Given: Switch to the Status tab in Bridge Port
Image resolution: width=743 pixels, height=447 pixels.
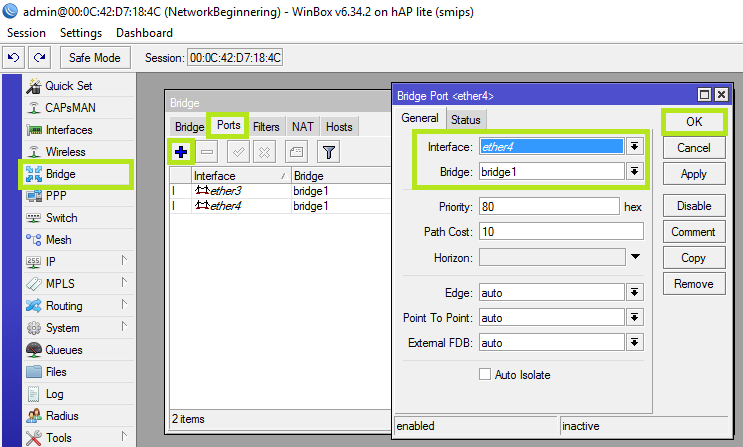Looking at the screenshot, I should point(465,119).
